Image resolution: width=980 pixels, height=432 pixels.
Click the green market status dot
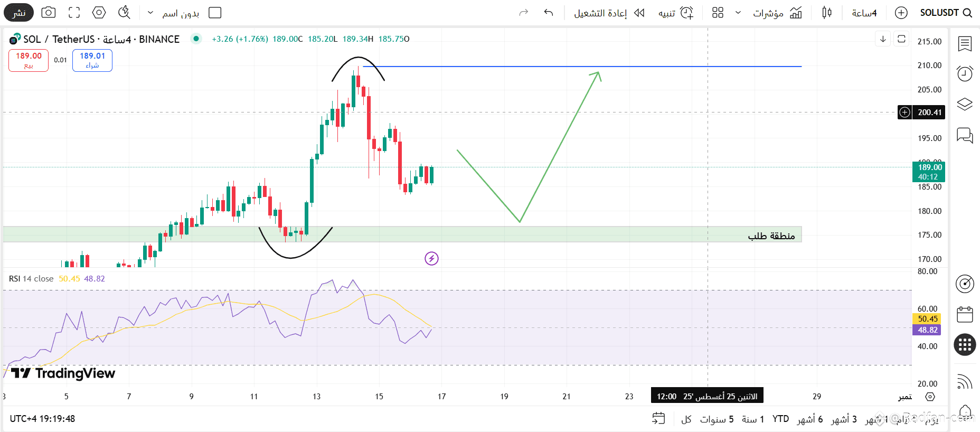point(196,39)
